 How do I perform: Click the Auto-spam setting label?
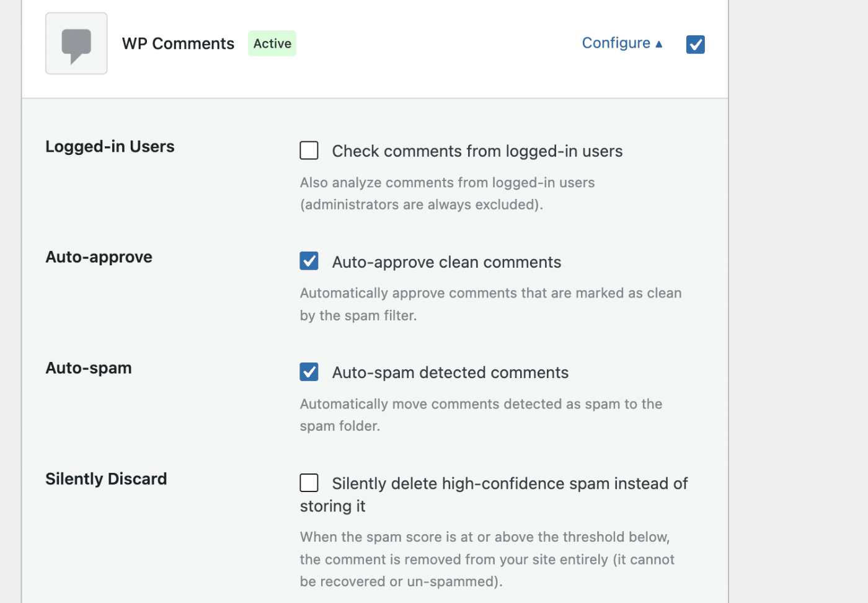tap(89, 368)
